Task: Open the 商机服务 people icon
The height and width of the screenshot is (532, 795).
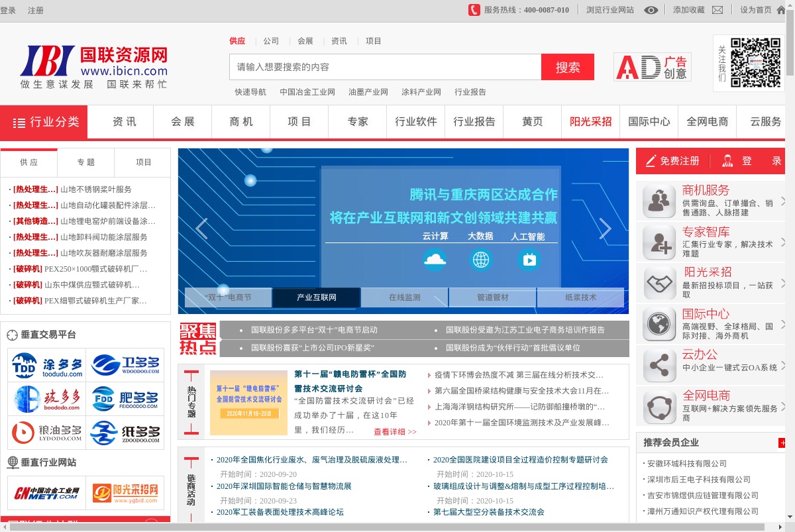Action: coord(659,202)
